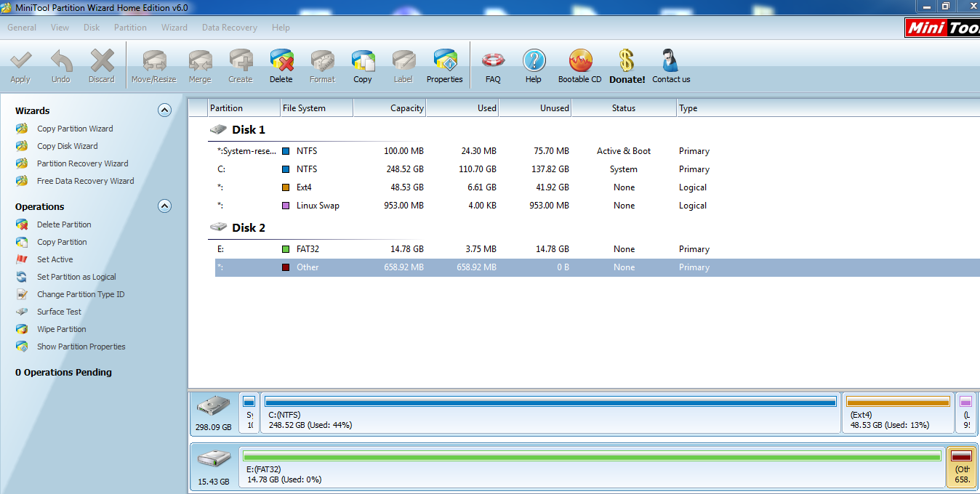Image resolution: width=980 pixels, height=494 pixels.
Task: Select the C: NTFS partition row
Action: pyautogui.click(x=597, y=169)
